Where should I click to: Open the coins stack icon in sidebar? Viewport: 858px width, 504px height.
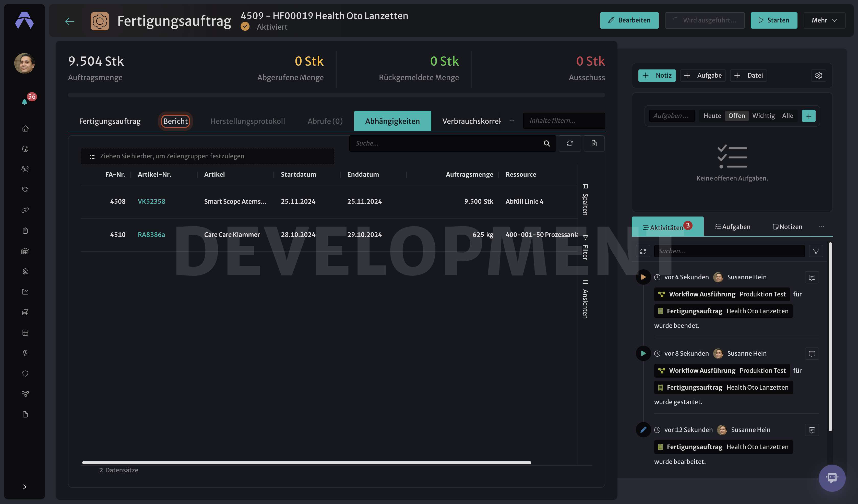point(25,312)
